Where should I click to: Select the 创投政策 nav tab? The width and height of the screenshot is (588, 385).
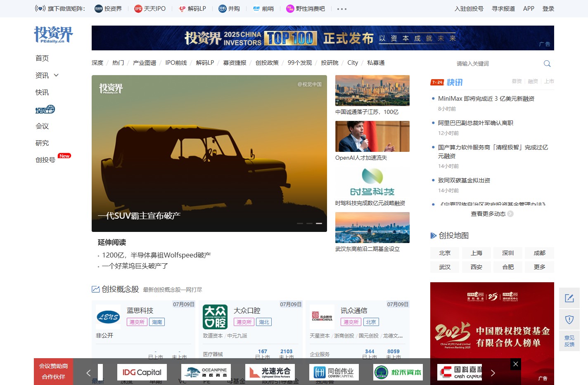(267, 63)
